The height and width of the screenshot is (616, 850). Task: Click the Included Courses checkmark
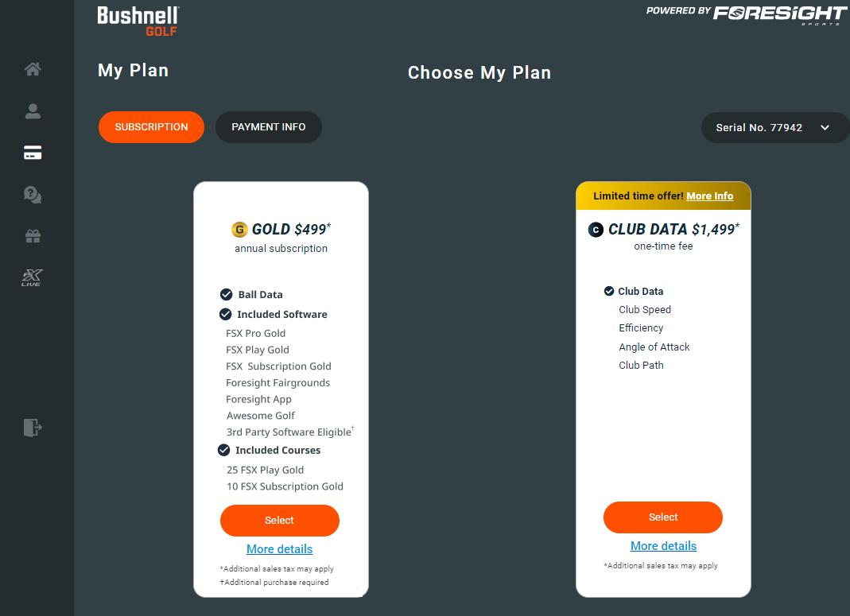pos(224,450)
